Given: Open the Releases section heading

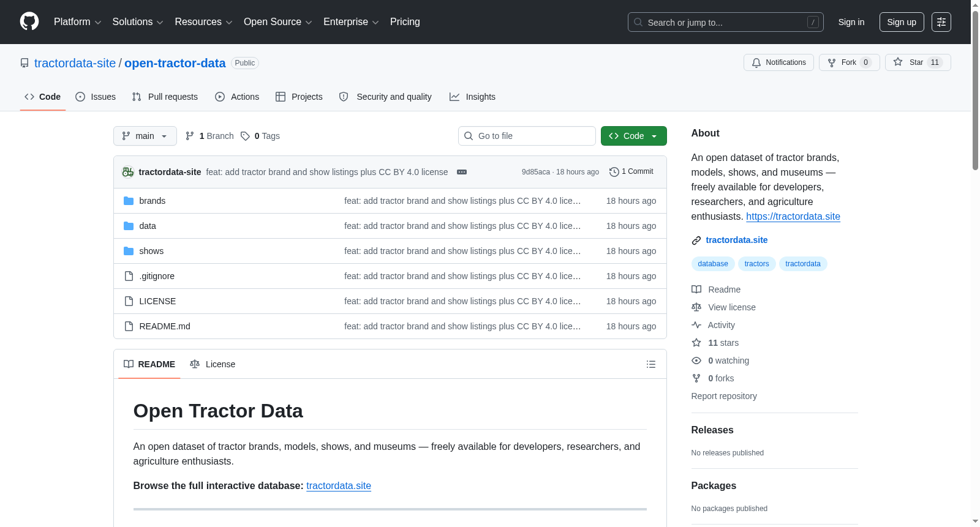Looking at the screenshot, I should (712, 430).
